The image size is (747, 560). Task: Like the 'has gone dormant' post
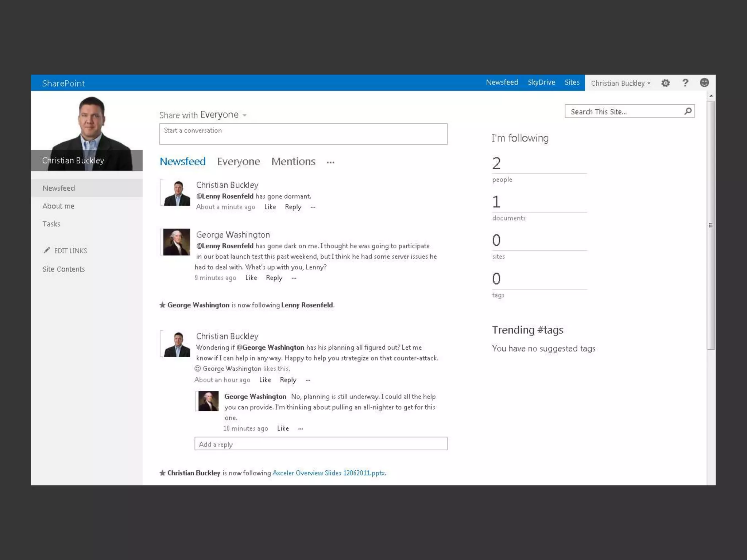tap(270, 207)
